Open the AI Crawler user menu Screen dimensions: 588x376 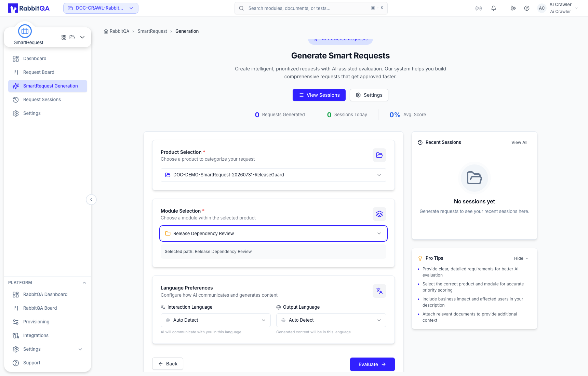[558, 8]
